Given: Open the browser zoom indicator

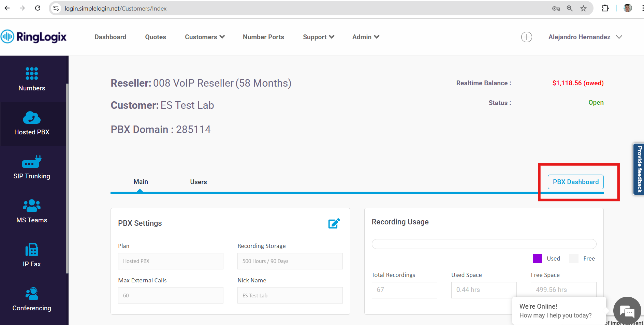Looking at the screenshot, I should click(570, 9).
